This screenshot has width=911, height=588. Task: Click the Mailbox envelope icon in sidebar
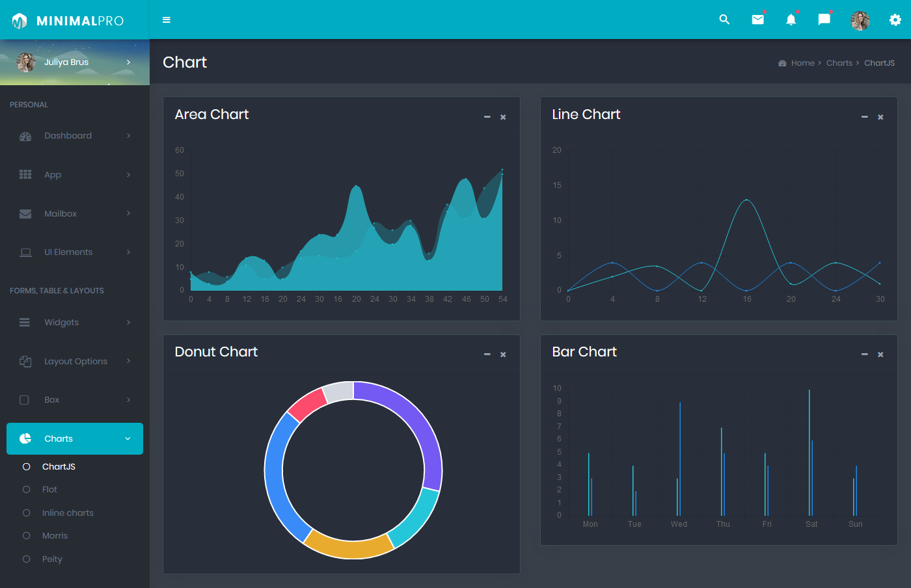point(25,213)
